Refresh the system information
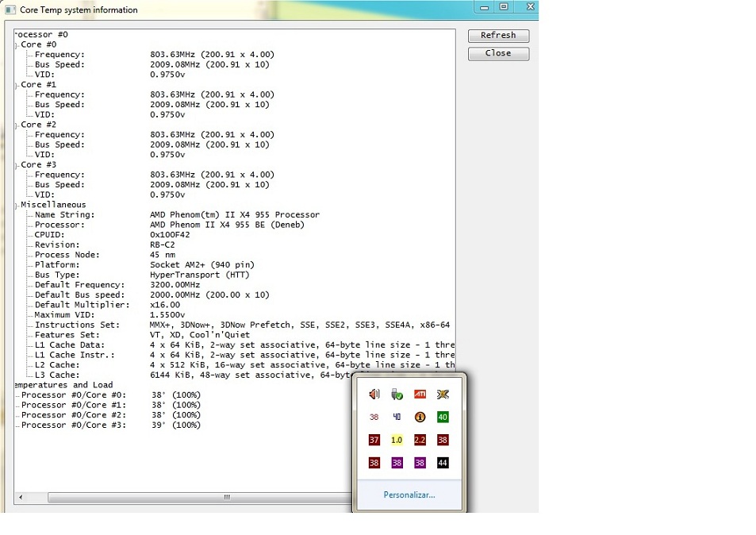 [498, 35]
